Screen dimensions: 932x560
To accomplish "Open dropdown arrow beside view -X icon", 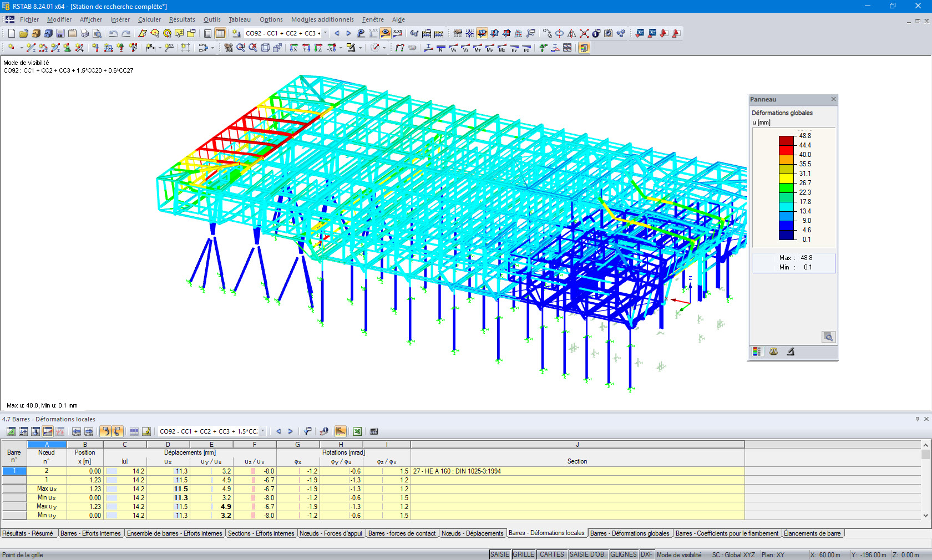I will click(x=341, y=48).
